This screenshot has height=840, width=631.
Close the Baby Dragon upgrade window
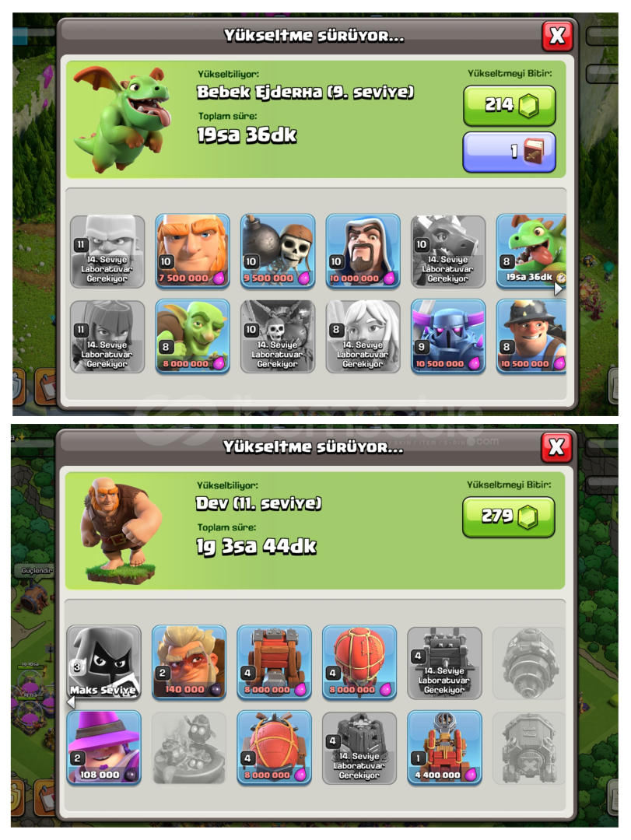coord(557,37)
